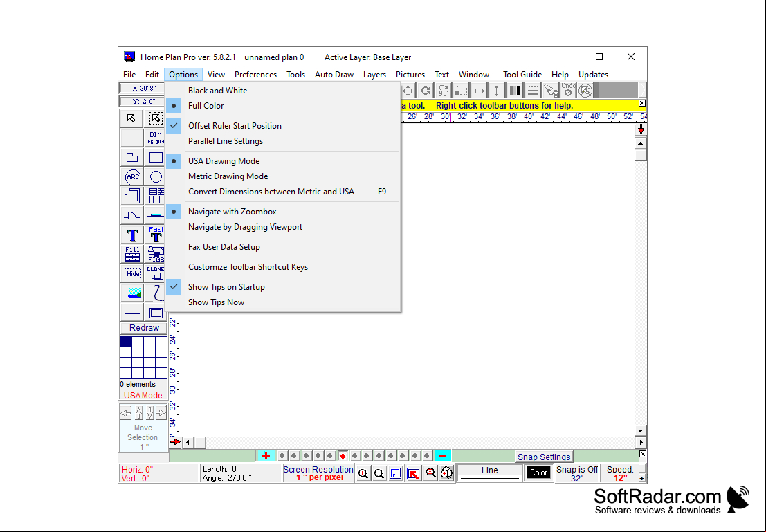Screen dimensions: 766x532
Task: Select the arrow pointer tool
Action: (x=131, y=118)
